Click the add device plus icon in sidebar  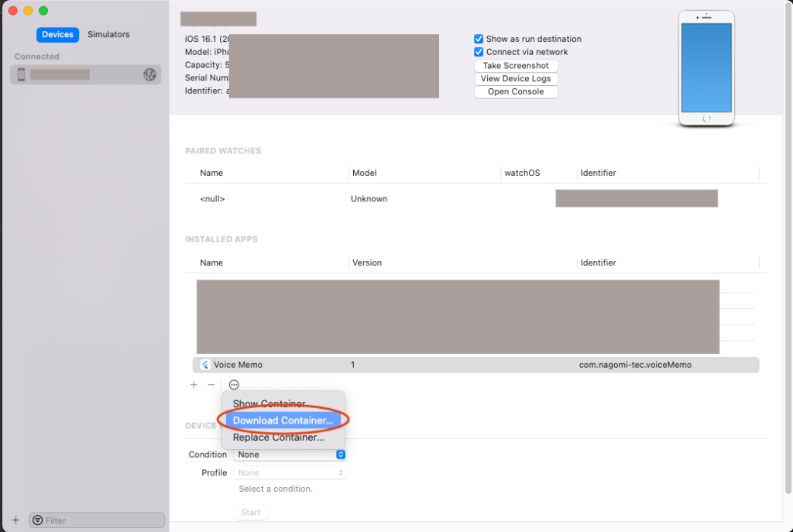[15, 520]
